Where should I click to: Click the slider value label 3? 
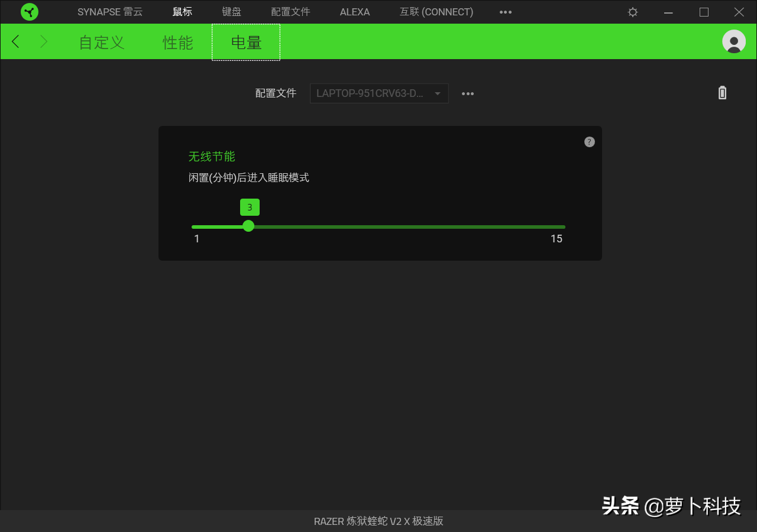(x=250, y=207)
